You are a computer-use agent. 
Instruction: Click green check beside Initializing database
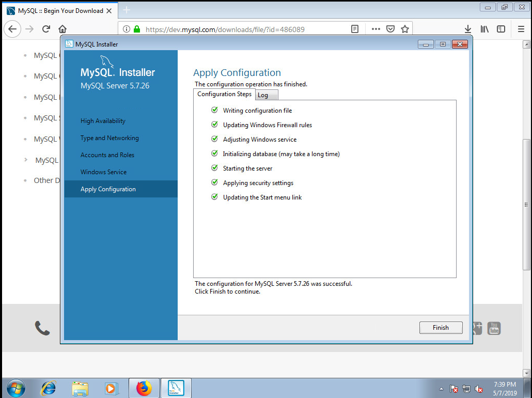[x=214, y=153]
